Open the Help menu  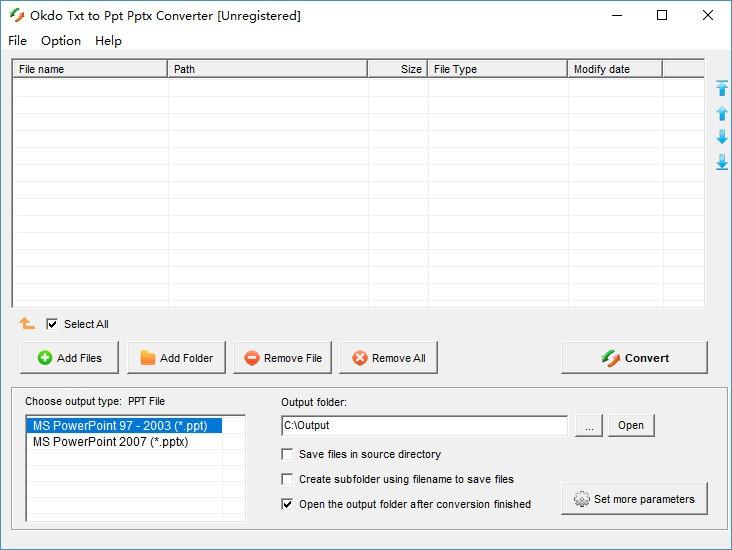[108, 41]
